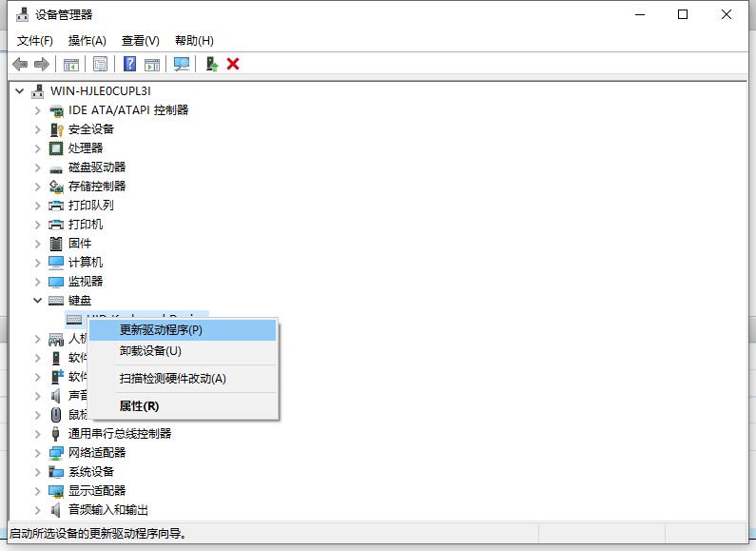756x551 pixels.
Task: Click the Forward arrow toolbar icon
Action: pyautogui.click(x=42, y=64)
